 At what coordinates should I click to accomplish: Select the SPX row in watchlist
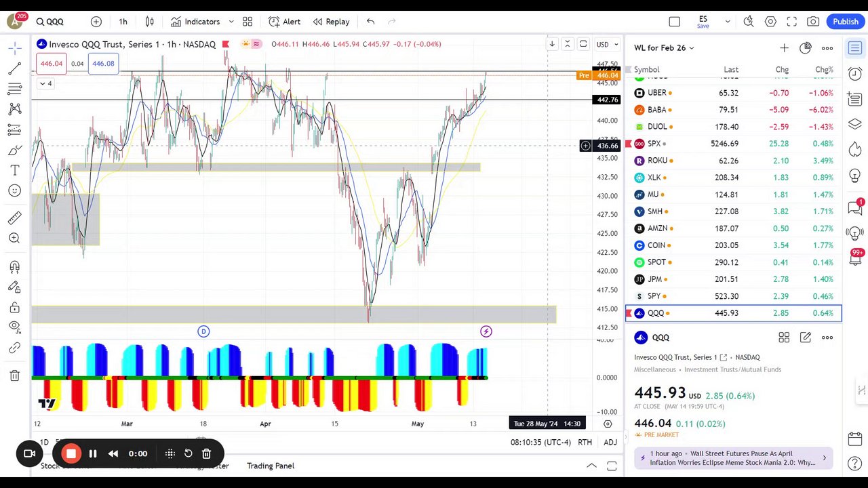pos(734,144)
